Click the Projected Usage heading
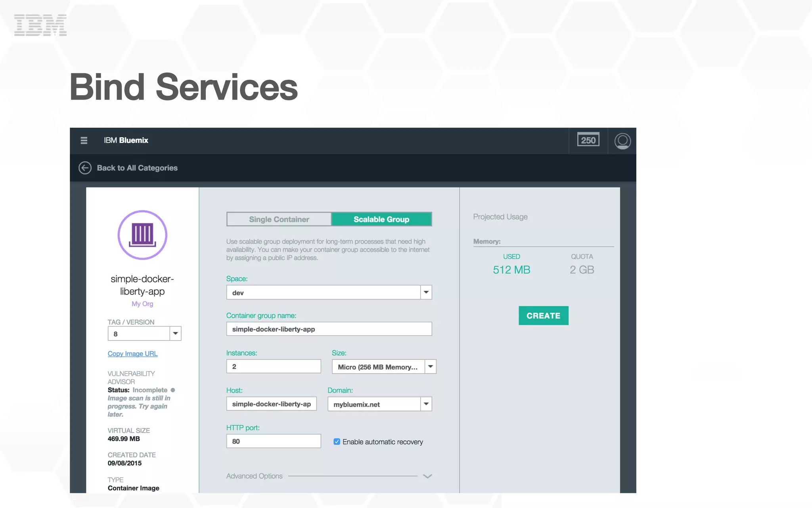 pos(500,217)
